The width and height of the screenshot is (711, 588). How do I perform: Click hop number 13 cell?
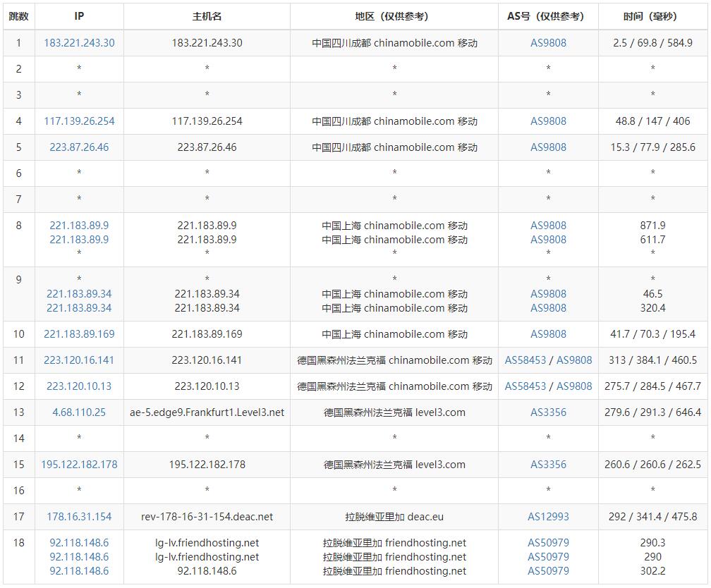[x=18, y=412]
